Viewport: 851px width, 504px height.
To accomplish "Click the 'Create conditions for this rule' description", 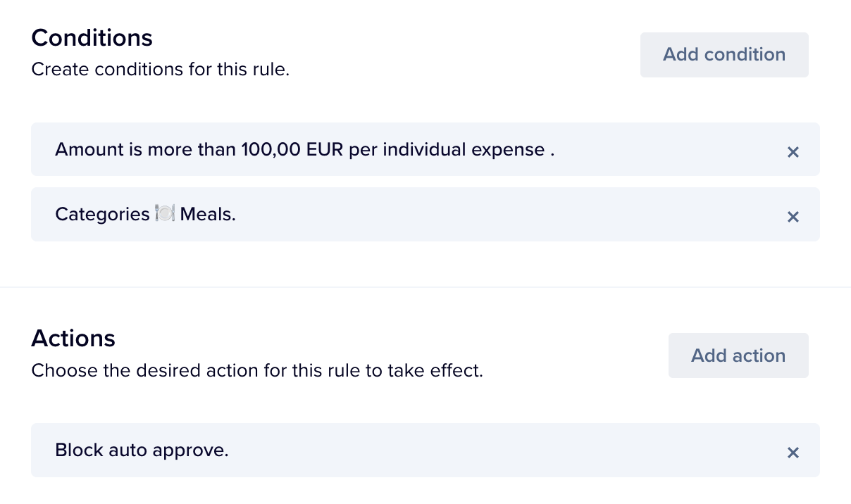I will pyautogui.click(x=161, y=70).
